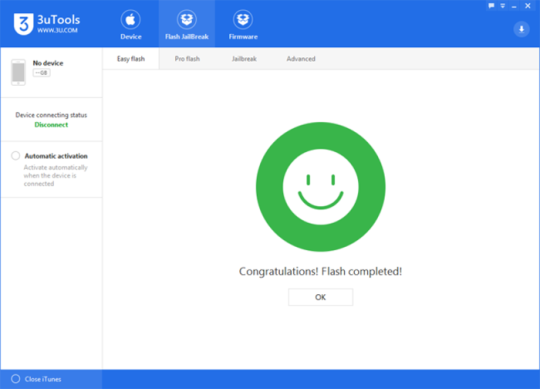The height and width of the screenshot is (389, 540).
Task: Switch to the Advanced tab
Action: 301,59
